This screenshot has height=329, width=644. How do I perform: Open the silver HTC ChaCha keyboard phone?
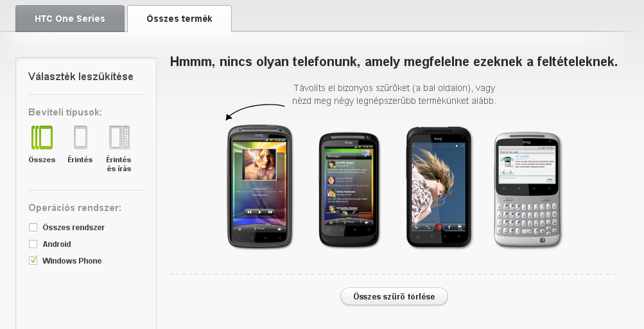pyautogui.click(x=527, y=190)
